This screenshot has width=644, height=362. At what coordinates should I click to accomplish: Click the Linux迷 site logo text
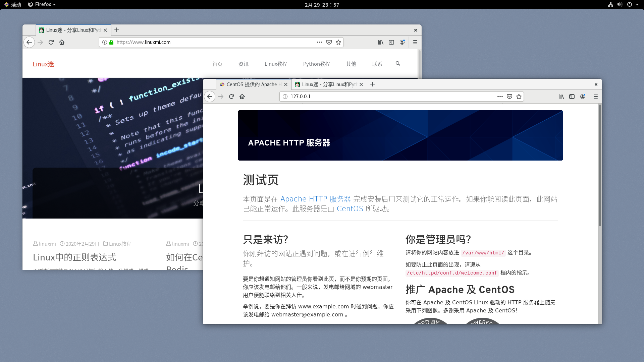coord(43,64)
